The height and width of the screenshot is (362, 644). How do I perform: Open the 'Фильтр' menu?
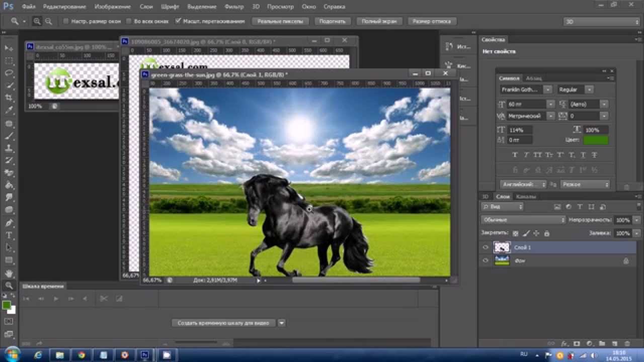(234, 7)
